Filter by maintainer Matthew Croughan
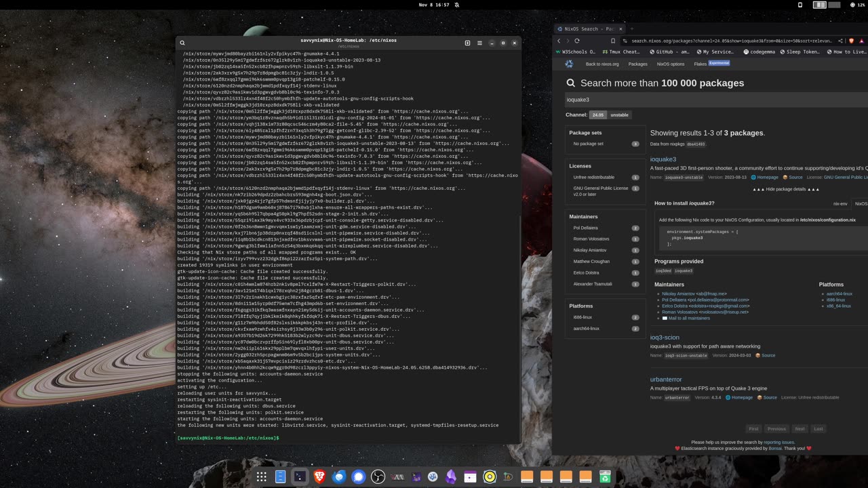868x488 pixels. pyautogui.click(x=606, y=261)
